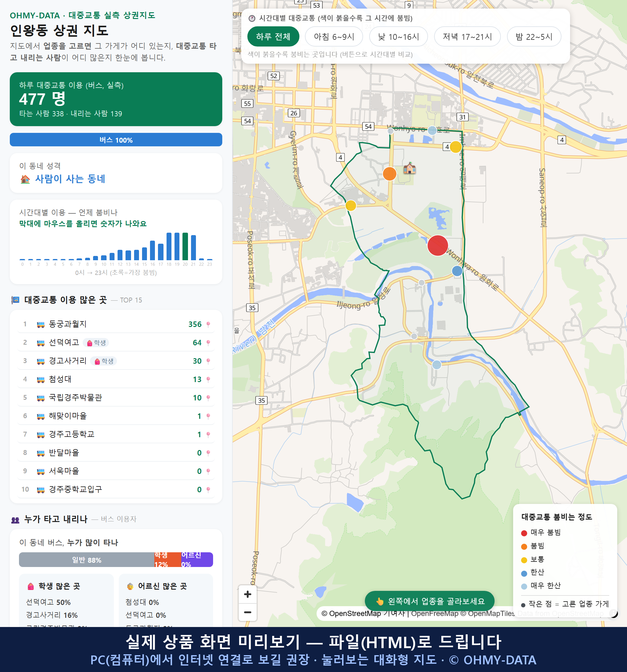Locate 해맞이마을 using its pin icon
The height and width of the screenshot is (672, 627).
click(x=208, y=416)
